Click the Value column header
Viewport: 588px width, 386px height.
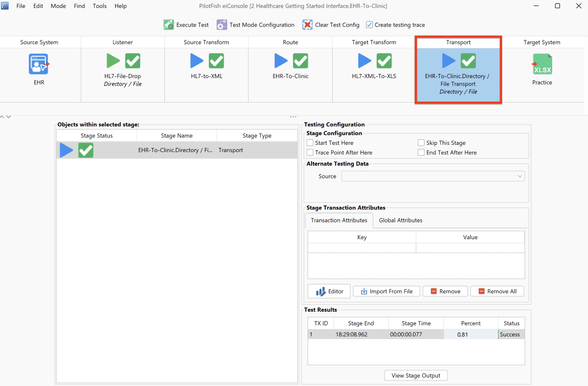click(x=470, y=237)
